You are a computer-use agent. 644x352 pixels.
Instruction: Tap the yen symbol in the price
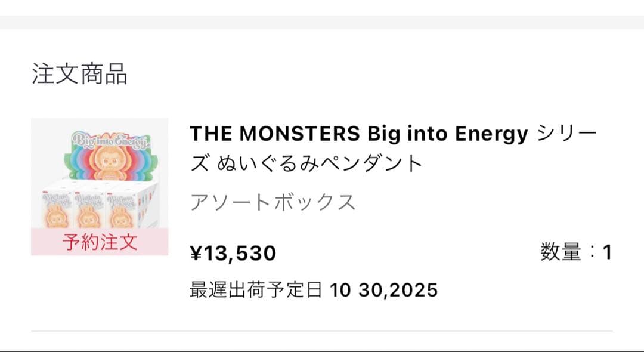(197, 254)
